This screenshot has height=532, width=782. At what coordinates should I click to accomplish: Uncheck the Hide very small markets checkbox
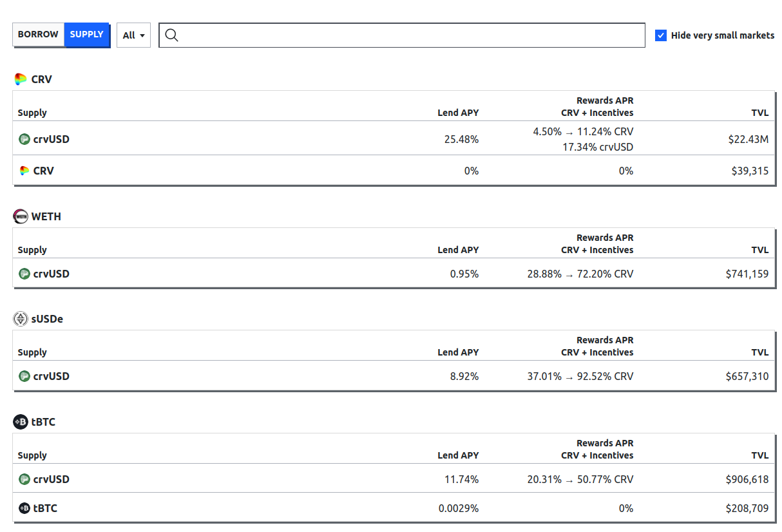[661, 35]
